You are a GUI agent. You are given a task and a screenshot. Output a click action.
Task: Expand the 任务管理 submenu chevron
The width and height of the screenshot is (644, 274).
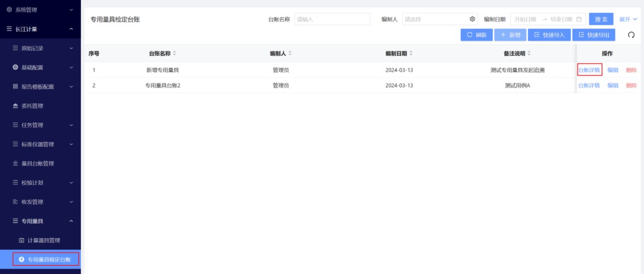pos(71,125)
